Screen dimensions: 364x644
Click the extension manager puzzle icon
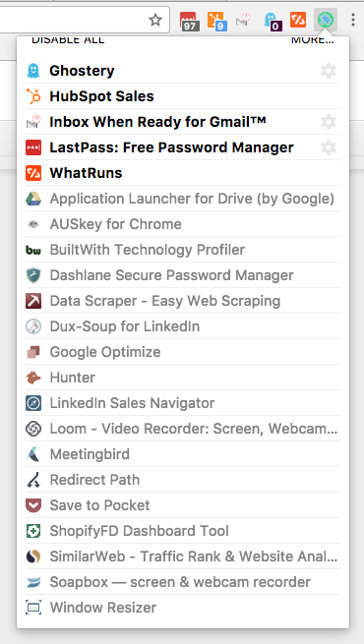click(326, 20)
